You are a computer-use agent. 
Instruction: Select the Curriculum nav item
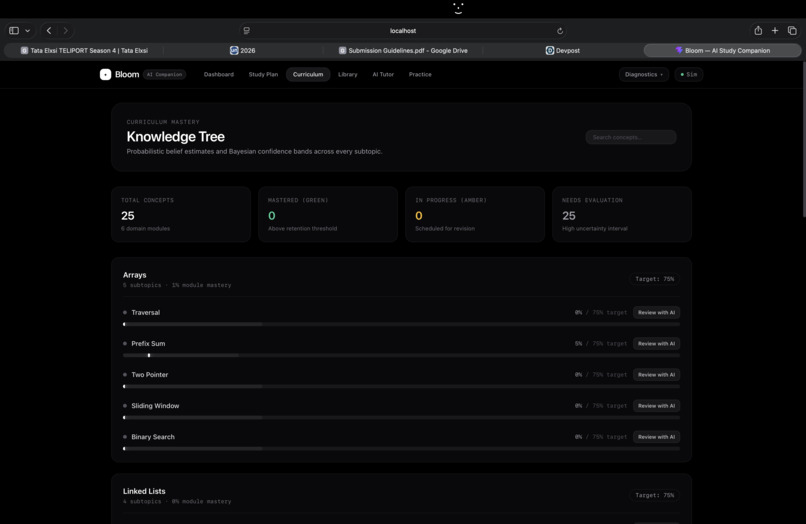[x=308, y=75]
